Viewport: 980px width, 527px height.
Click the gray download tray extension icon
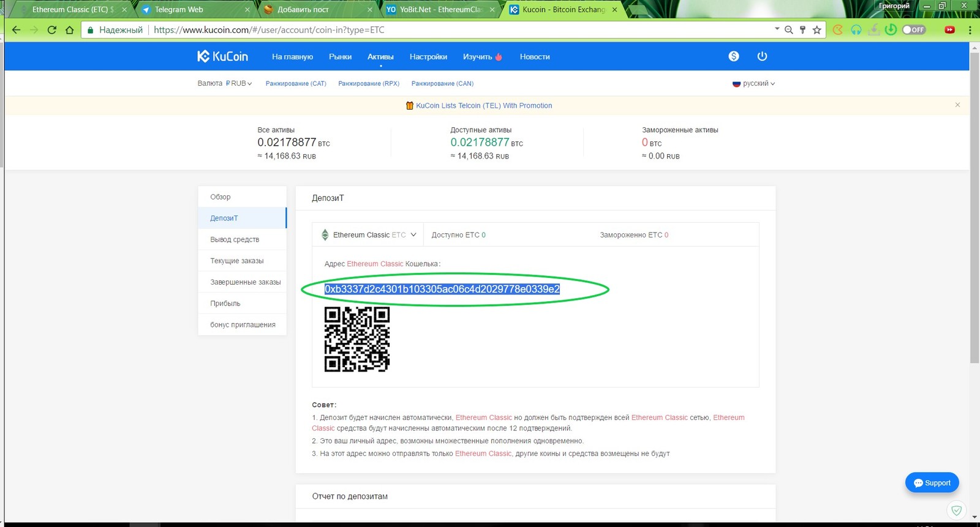click(874, 29)
